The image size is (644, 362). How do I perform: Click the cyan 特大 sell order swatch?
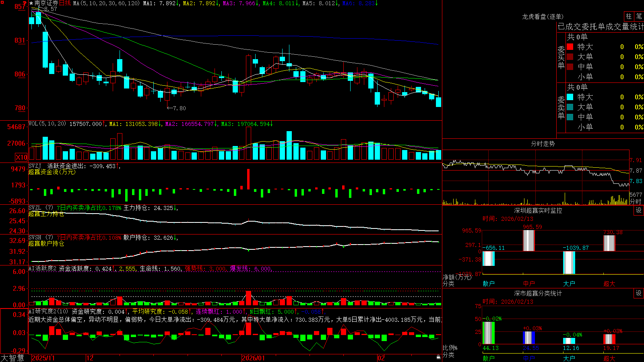pyautogui.click(x=570, y=97)
